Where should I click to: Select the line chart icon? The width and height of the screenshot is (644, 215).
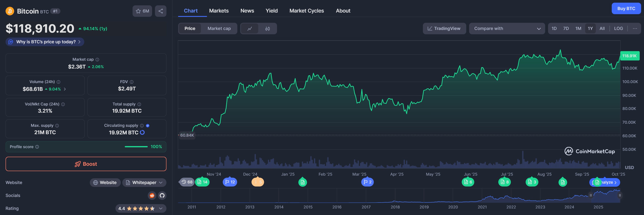click(x=249, y=29)
